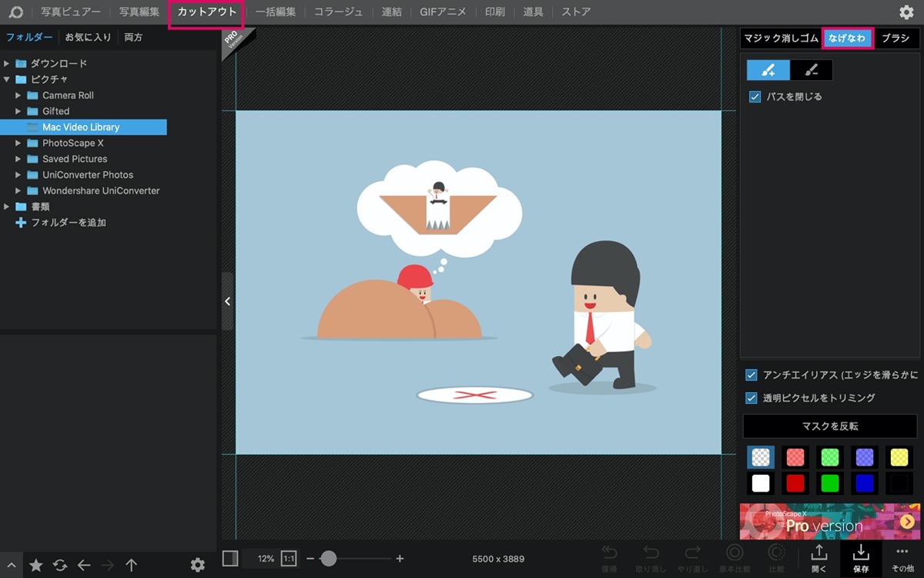Choose transparent checker background swatch
Viewport: 924px width, 578px height.
point(761,457)
